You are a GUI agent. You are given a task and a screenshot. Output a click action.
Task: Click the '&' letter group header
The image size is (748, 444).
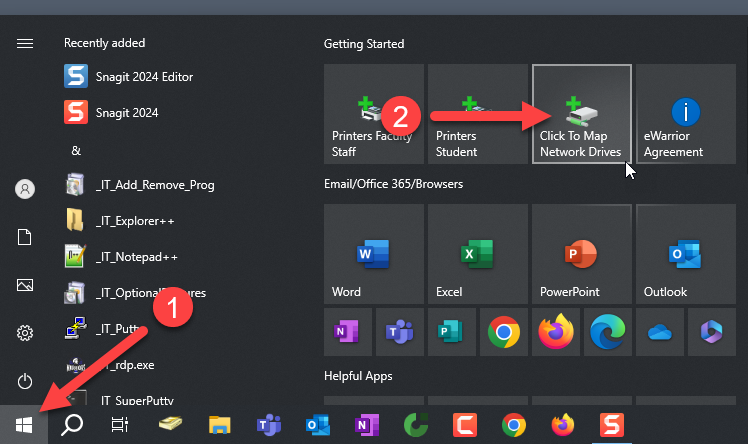(x=76, y=150)
